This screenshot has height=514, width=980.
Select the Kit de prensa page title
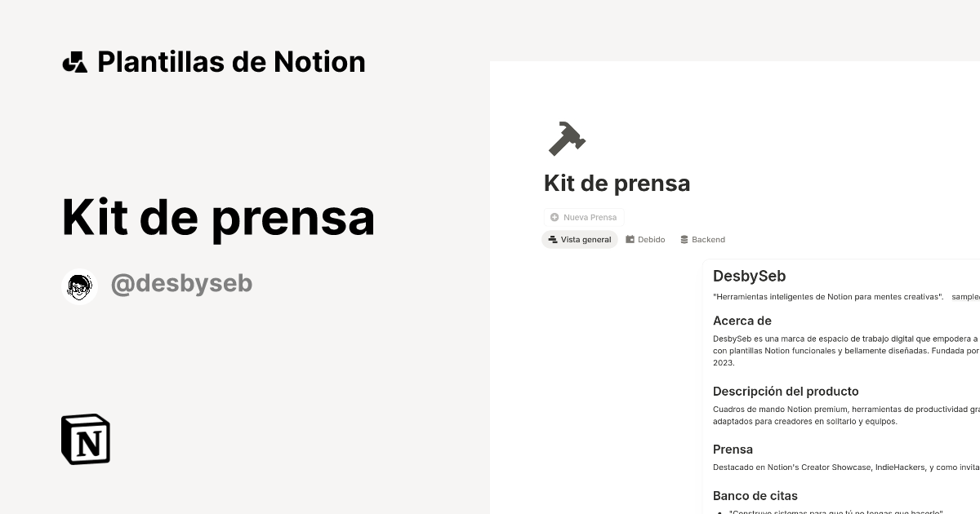point(617,183)
